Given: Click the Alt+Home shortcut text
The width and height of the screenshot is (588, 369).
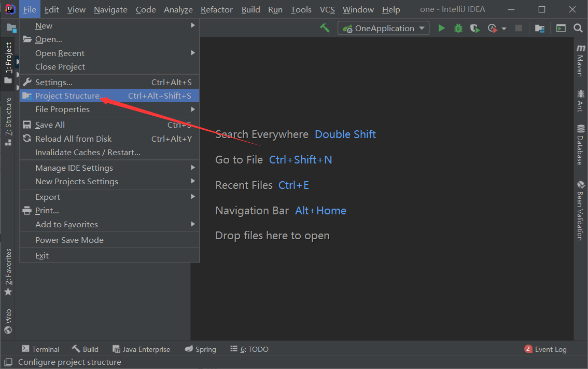Looking at the screenshot, I should 320,211.
